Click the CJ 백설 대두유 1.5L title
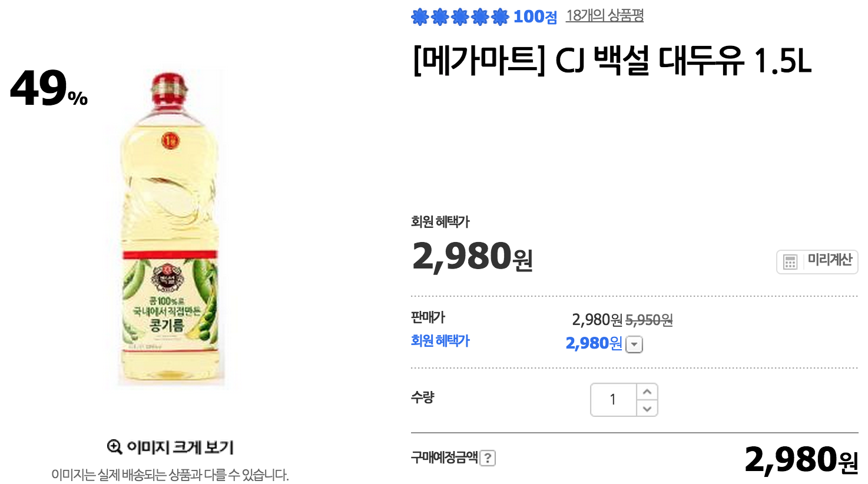The image size is (868, 484). coord(612,61)
